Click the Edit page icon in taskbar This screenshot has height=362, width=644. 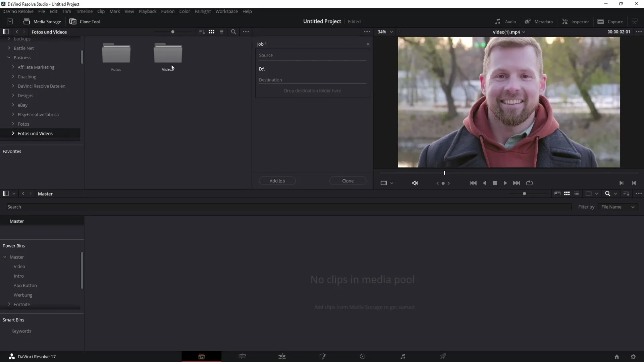click(x=282, y=356)
